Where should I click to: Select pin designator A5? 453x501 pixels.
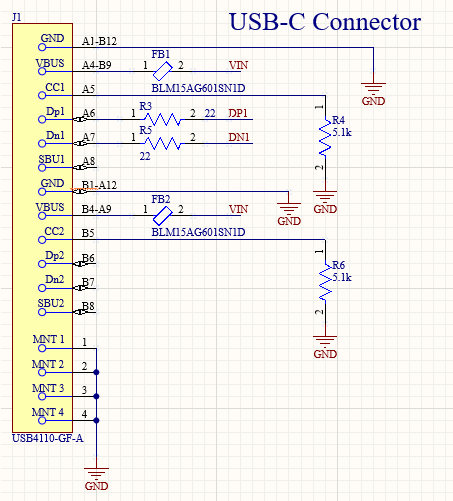(88, 89)
